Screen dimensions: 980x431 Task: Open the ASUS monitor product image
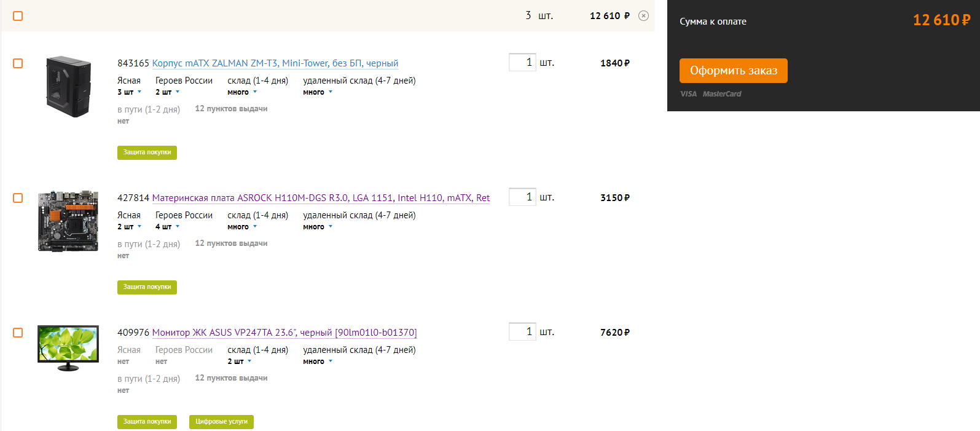coord(68,348)
